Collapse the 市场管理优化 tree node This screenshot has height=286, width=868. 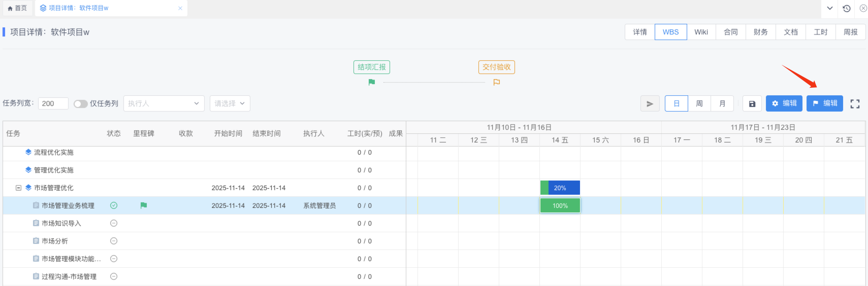click(18, 188)
